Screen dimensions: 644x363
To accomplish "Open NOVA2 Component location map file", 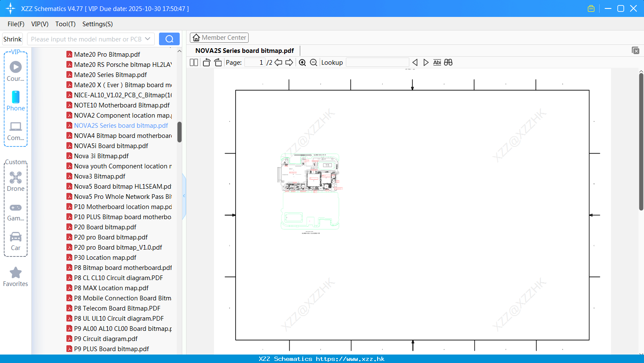I will tap(123, 115).
